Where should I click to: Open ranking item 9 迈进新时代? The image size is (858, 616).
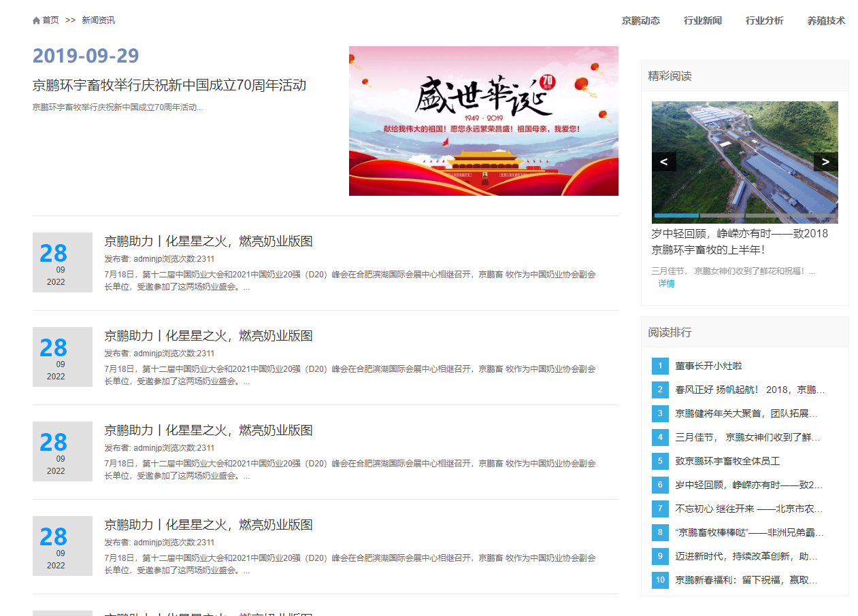tap(746, 556)
